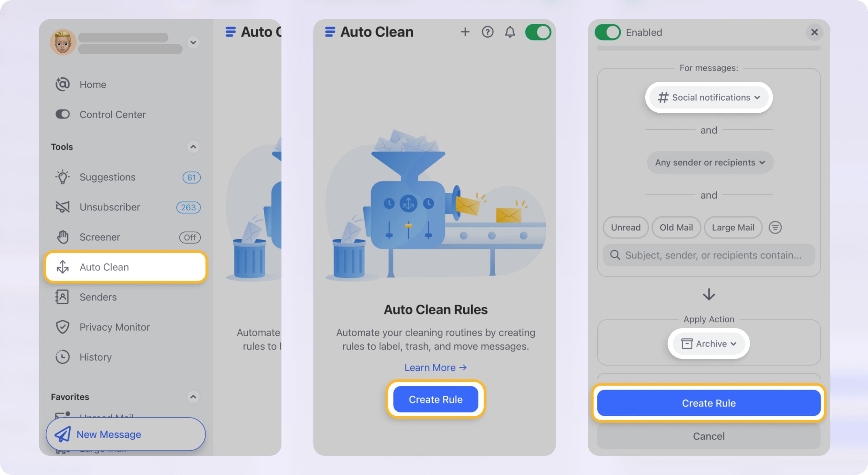Open help via question mark icon

point(487,32)
